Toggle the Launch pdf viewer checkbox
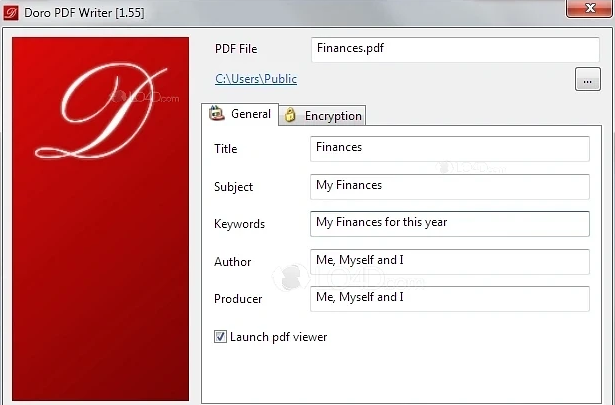Image resolution: width=615 pixels, height=405 pixels. tap(220, 336)
